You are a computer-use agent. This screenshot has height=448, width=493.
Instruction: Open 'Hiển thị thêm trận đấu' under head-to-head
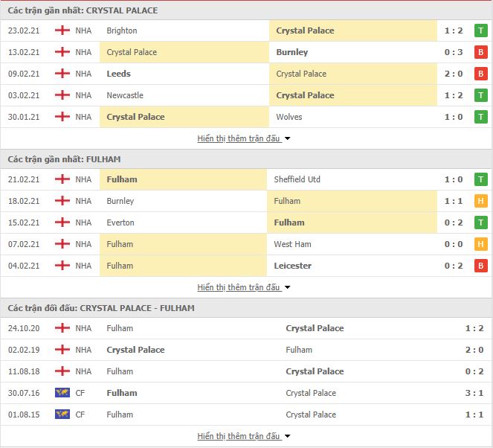point(239,436)
